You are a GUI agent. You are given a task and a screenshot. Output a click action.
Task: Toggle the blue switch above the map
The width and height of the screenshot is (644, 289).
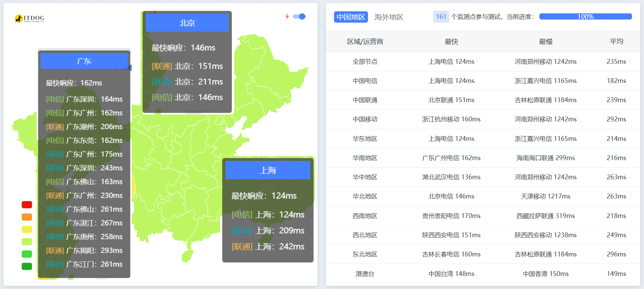tap(299, 16)
